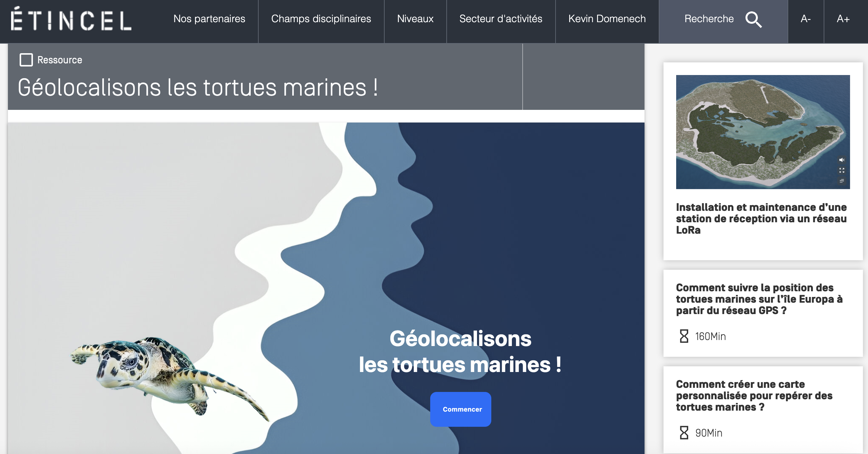
Task: Open the Europa island aerial thumbnail
Action: (x=763, y=132)
